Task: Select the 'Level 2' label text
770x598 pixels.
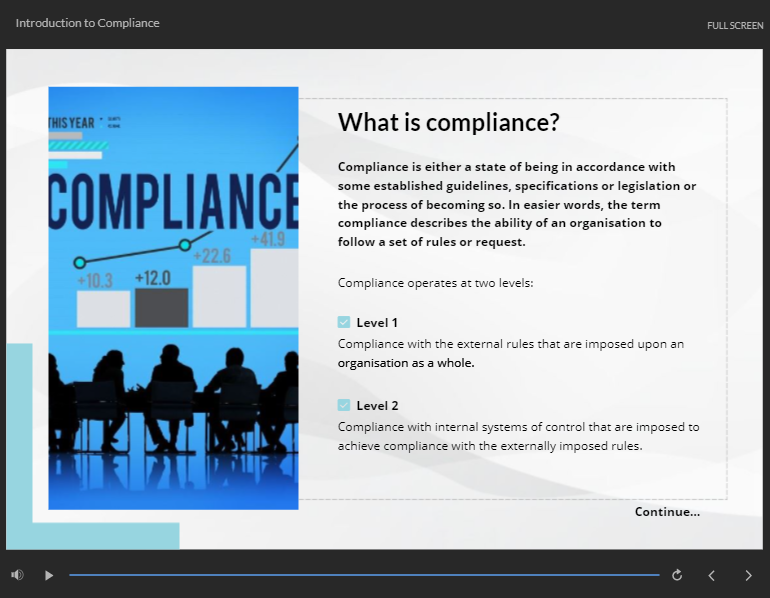Action: pos(377,405)
